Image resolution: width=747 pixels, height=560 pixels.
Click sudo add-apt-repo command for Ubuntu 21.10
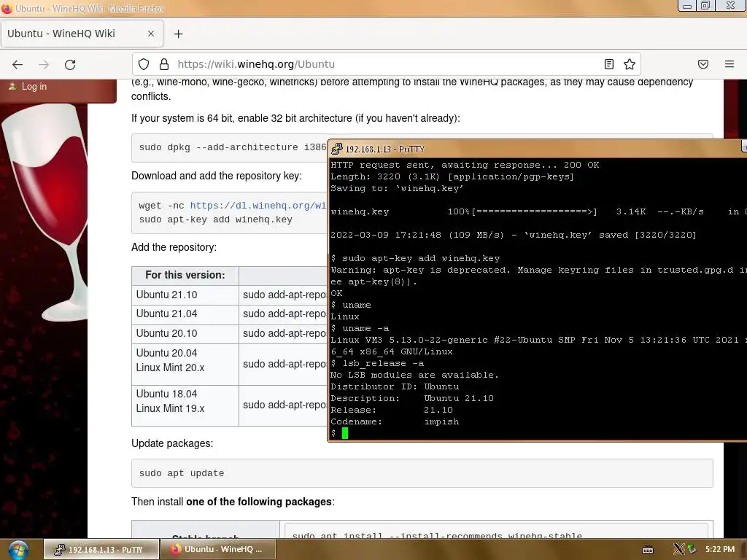285,295
